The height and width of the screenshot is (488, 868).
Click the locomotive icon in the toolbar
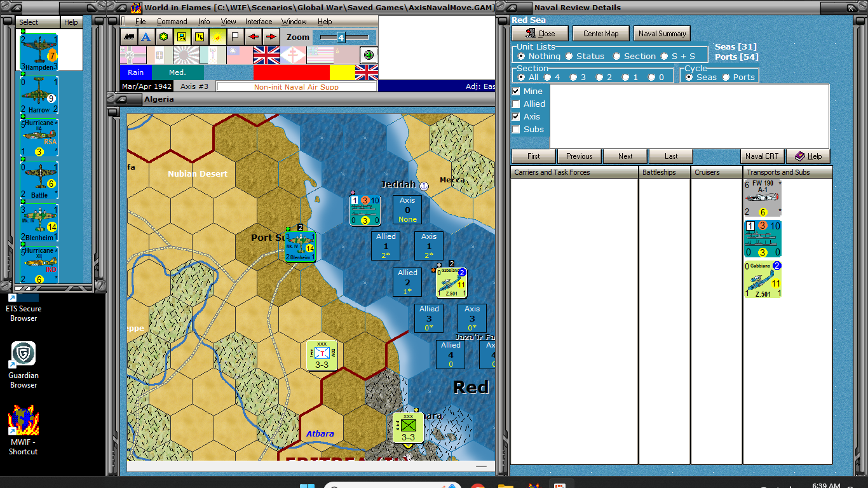128,37
